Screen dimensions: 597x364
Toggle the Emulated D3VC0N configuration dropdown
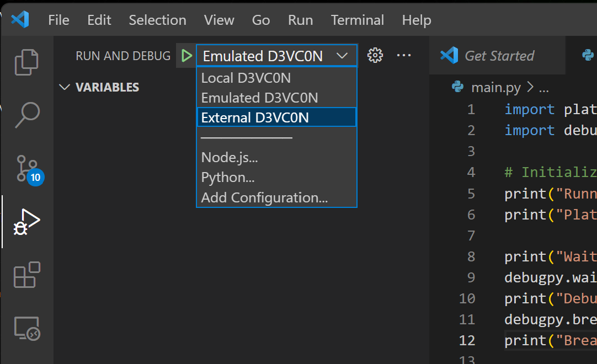(x=276, y=56)
